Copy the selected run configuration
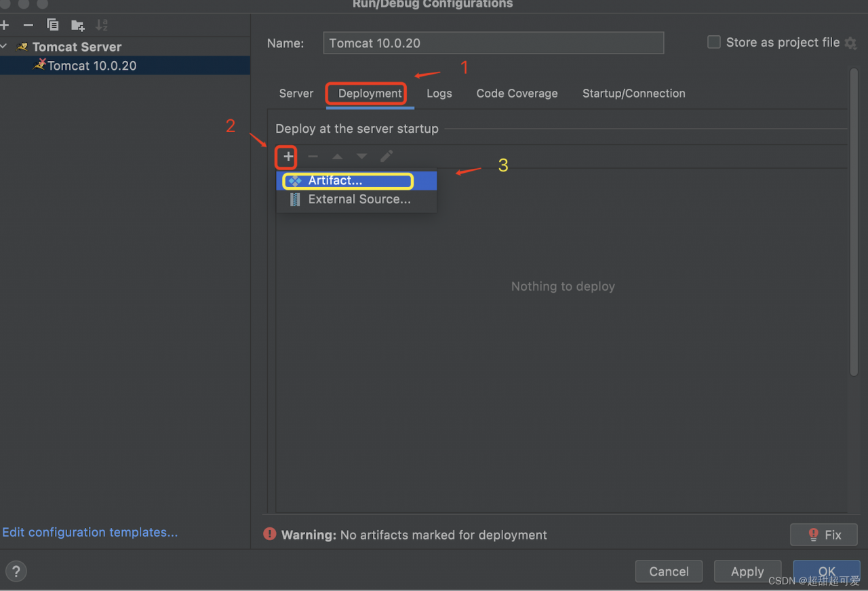This screenshot has width=868, height=591. click(x=52, y=25)
